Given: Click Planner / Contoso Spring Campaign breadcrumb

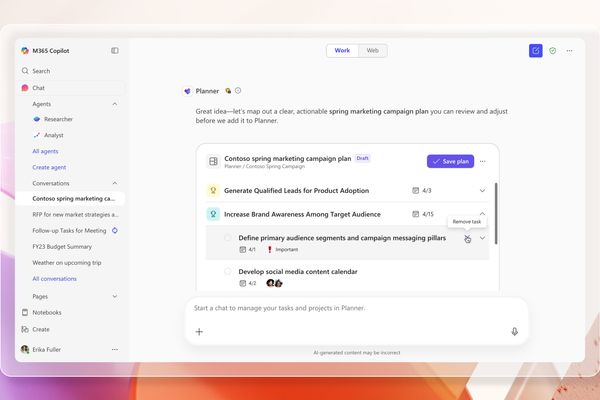Looking at the screenshot, I should [x=264, y=167].
